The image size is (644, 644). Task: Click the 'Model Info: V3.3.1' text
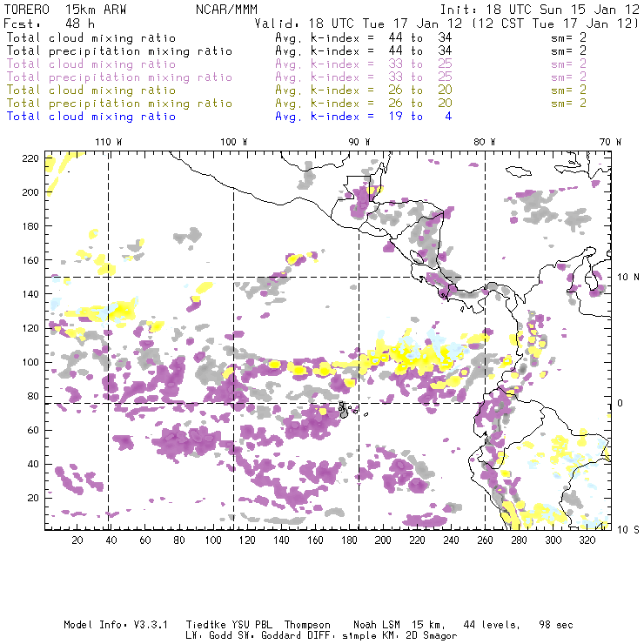pyautogui.click(x=116, y=625)
